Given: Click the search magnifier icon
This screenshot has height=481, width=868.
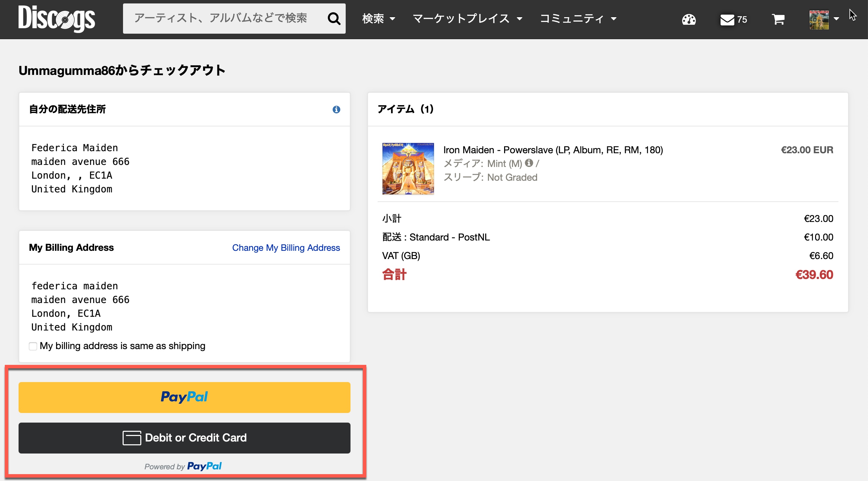Looking at the screenshot, I should [x=334, y=19].
